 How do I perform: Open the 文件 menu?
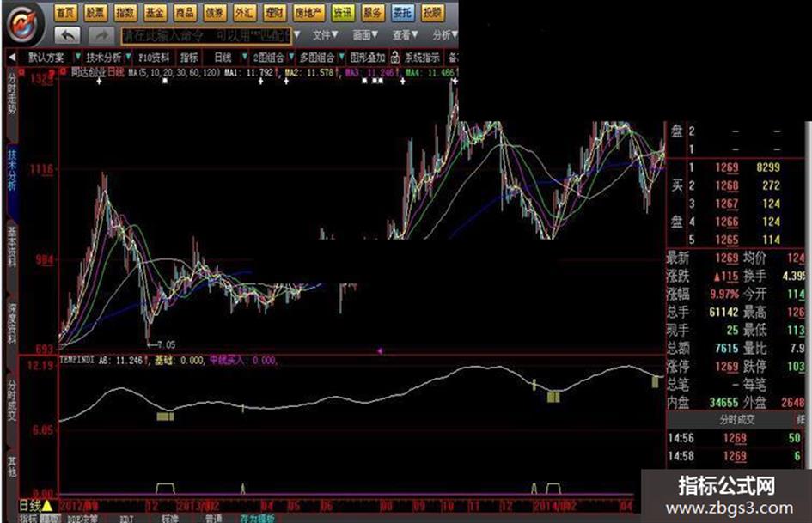(325, 34)
